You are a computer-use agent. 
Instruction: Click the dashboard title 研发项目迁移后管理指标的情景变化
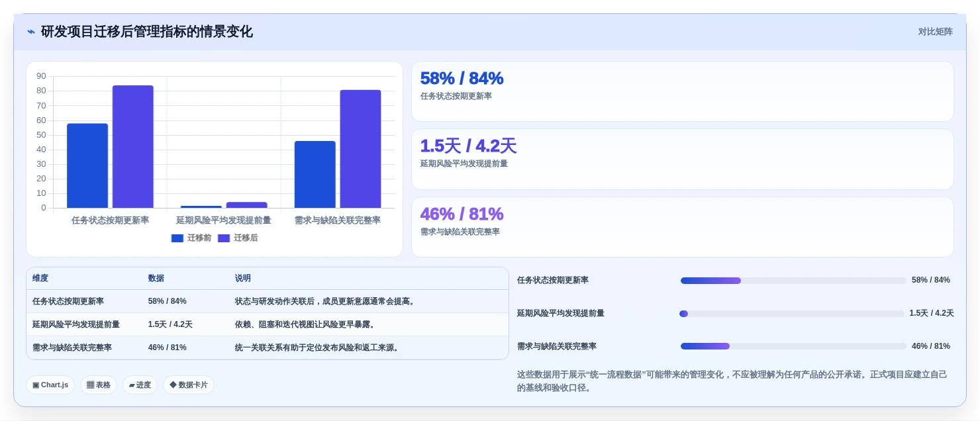[147, 32]
